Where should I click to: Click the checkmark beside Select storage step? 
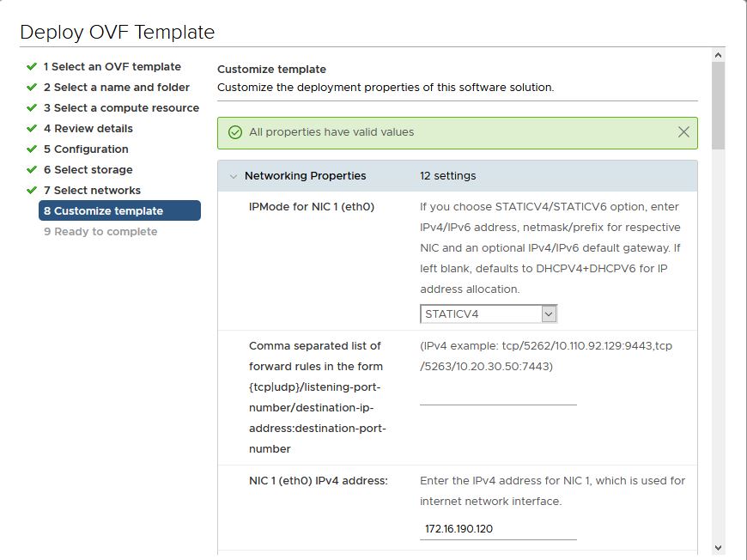(x=32, y=169)
